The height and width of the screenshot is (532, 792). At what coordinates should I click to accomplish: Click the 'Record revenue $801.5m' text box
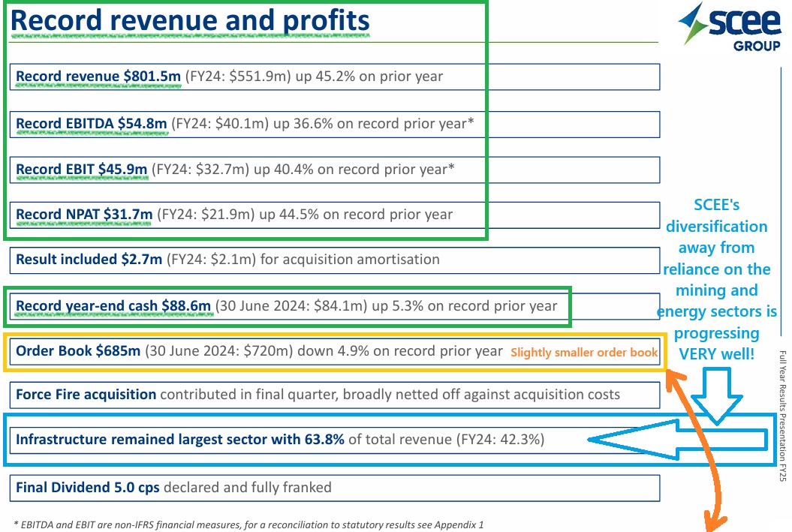click(x=98, y=77)
